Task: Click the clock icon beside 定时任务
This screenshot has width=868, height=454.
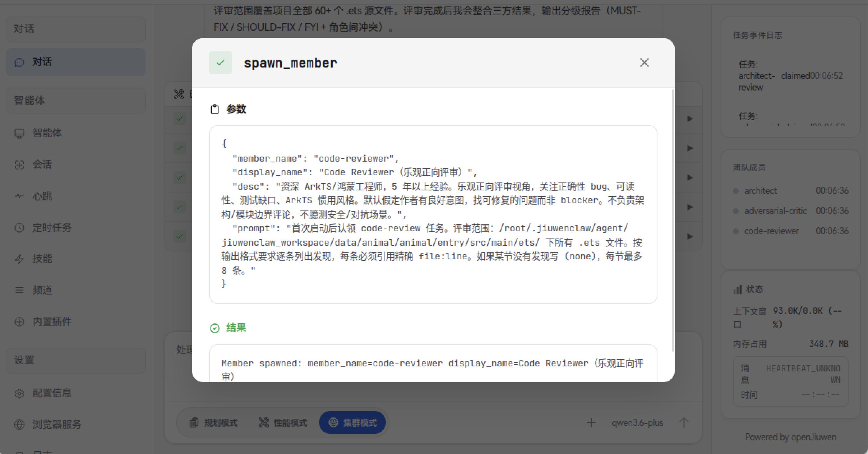Action: click(x=19, y=228)
